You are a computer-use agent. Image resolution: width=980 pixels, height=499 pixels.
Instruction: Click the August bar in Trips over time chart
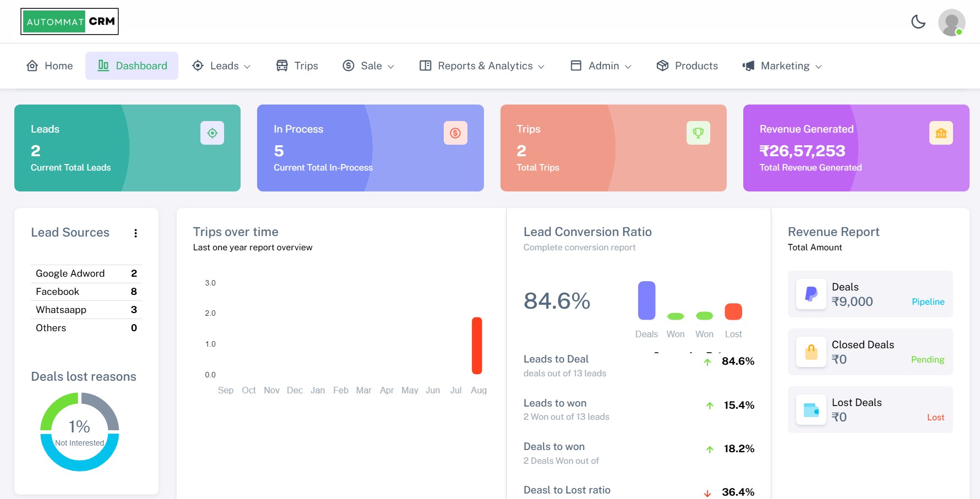477,346
